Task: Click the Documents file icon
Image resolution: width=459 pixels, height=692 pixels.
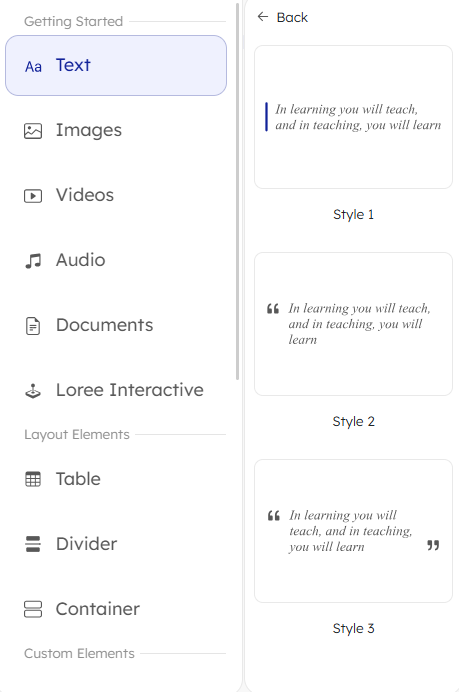Action: pyautogui.click(x=33, y=326)
